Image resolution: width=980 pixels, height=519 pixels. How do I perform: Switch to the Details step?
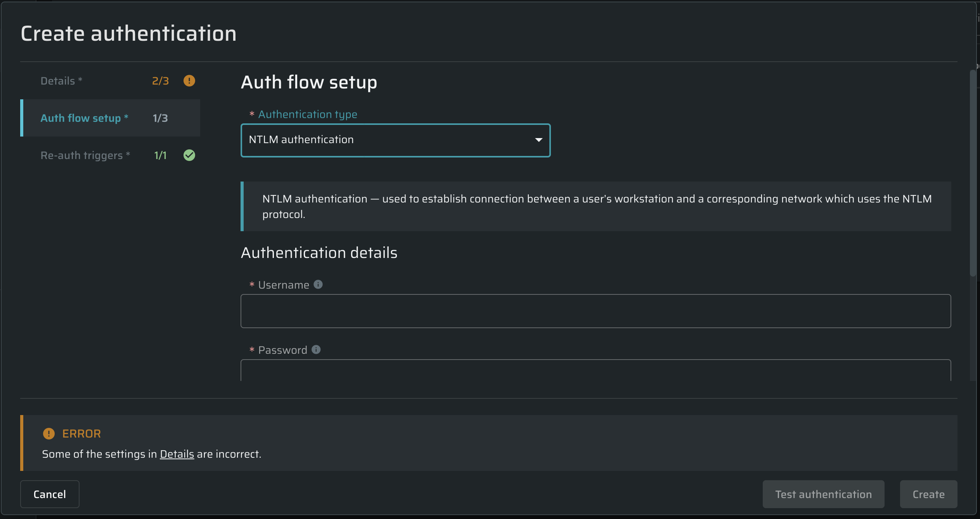click(58, 81)
